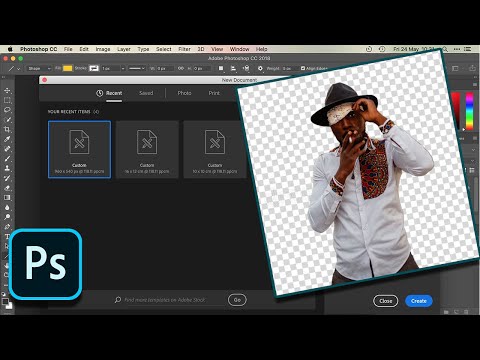Open the Shape tool mode dropdown
480x360 pixels.
39,68
